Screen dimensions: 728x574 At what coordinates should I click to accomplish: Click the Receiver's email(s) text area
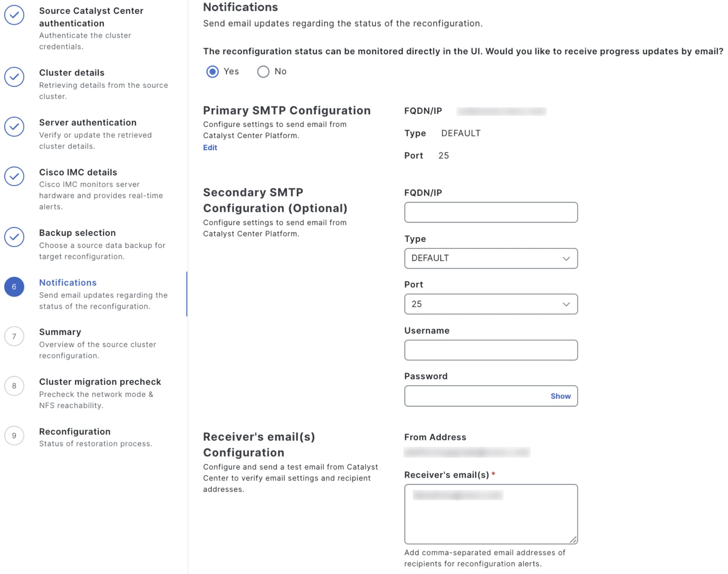pyautogui.click(x=491, y=514)
